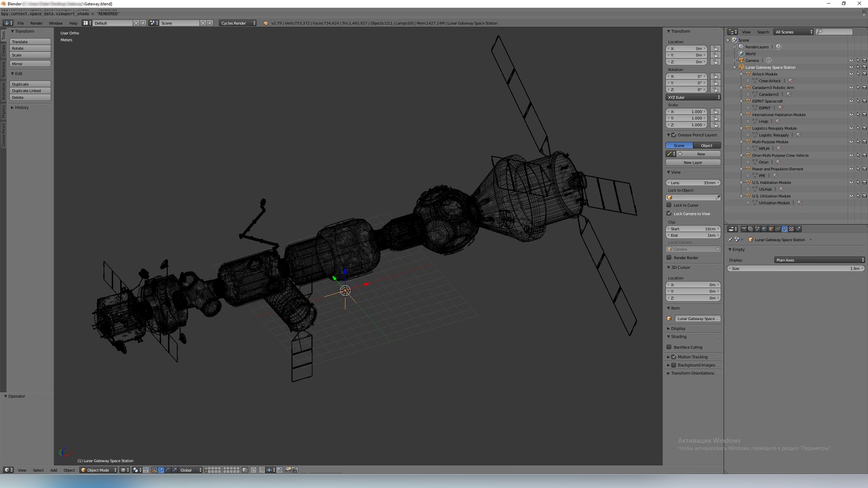868x488 pixels.
Task: Click the Clip End 1km value field
Action: (x=693, y=235)
